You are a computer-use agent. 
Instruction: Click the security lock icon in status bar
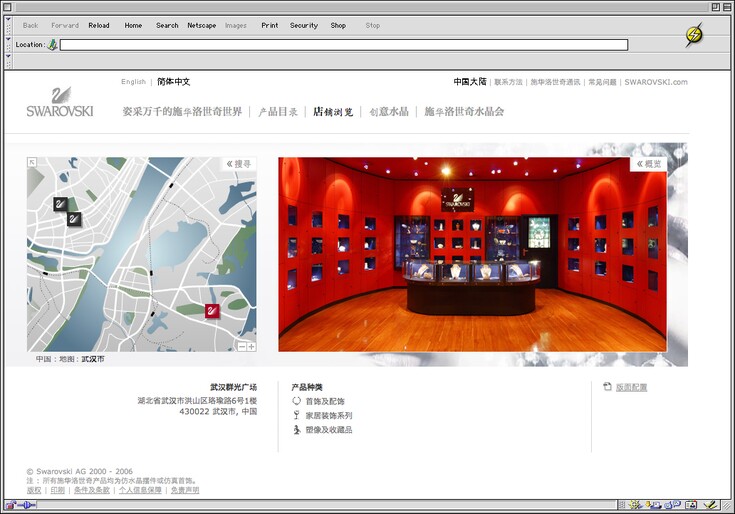tap(10, 505)
